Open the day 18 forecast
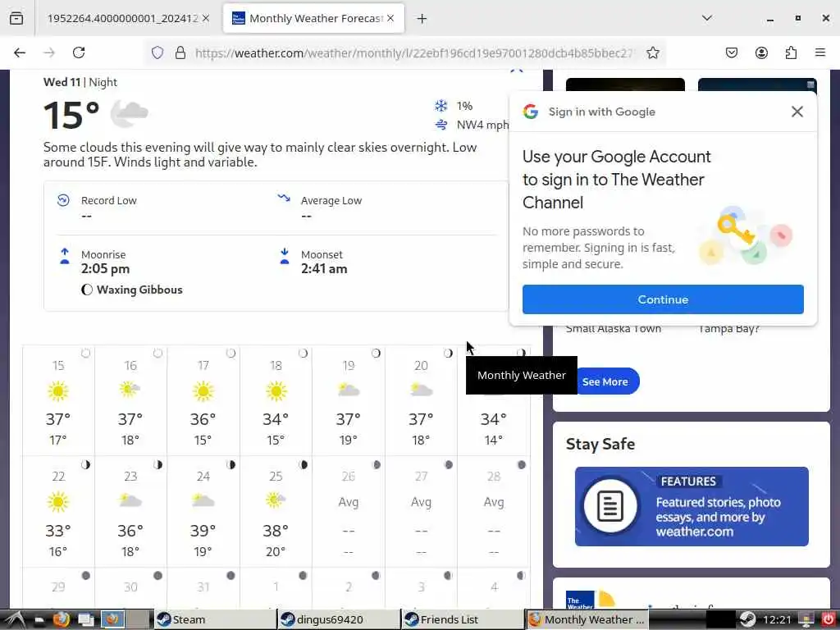This screenshot has height=630, width=840. tap(276, 400)
